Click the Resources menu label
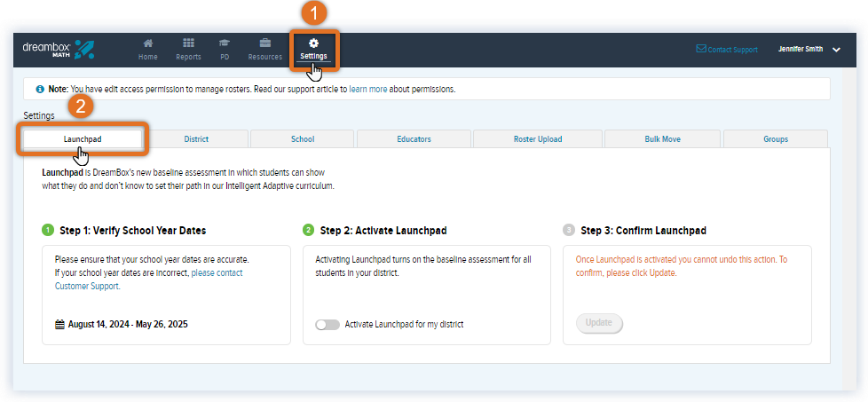Image resolution: width=868 pixels, height=402 pixels. coord(265,57)
